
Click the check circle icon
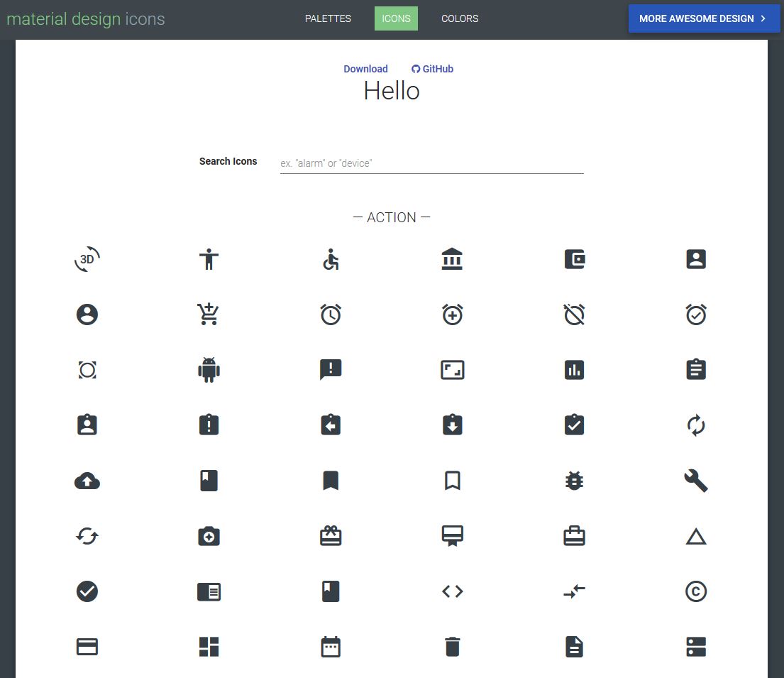point(87,591)
